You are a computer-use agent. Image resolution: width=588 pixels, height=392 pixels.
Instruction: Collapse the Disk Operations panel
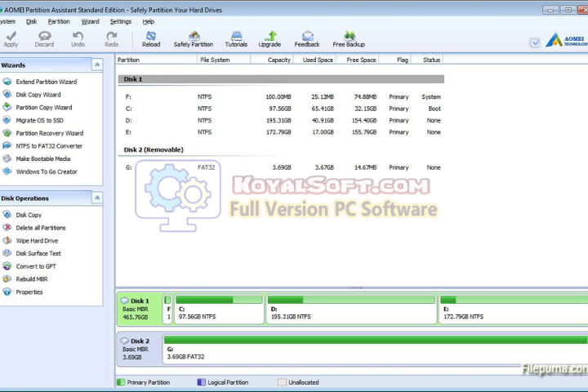[x=97, y=198]
